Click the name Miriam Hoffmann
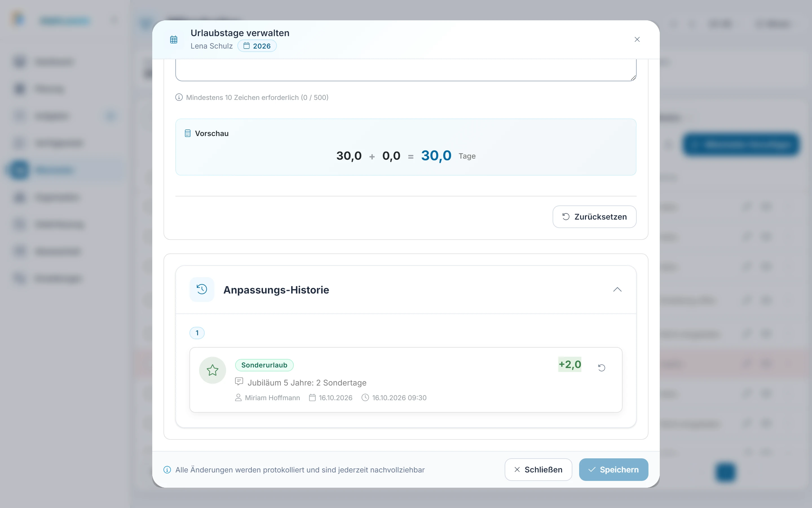The width and height of the screenshot is (812, 508). (272, 398)
